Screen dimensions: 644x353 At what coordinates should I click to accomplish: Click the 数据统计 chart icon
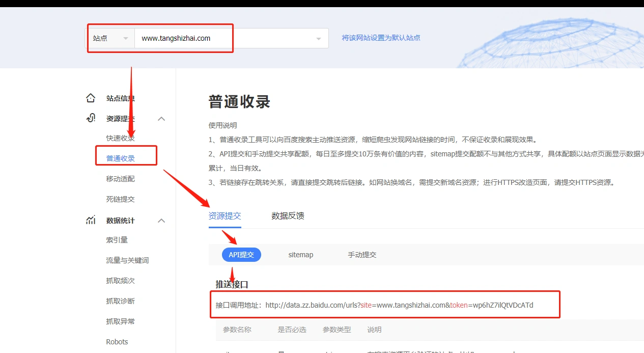tap(91, 220)
